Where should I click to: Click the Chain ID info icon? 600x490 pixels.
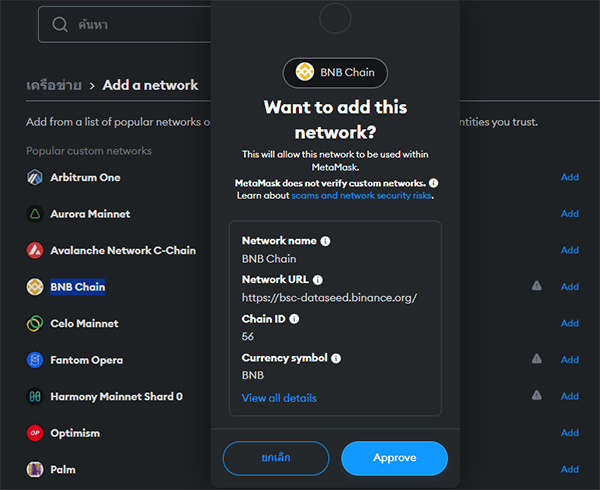click(295, 319)
